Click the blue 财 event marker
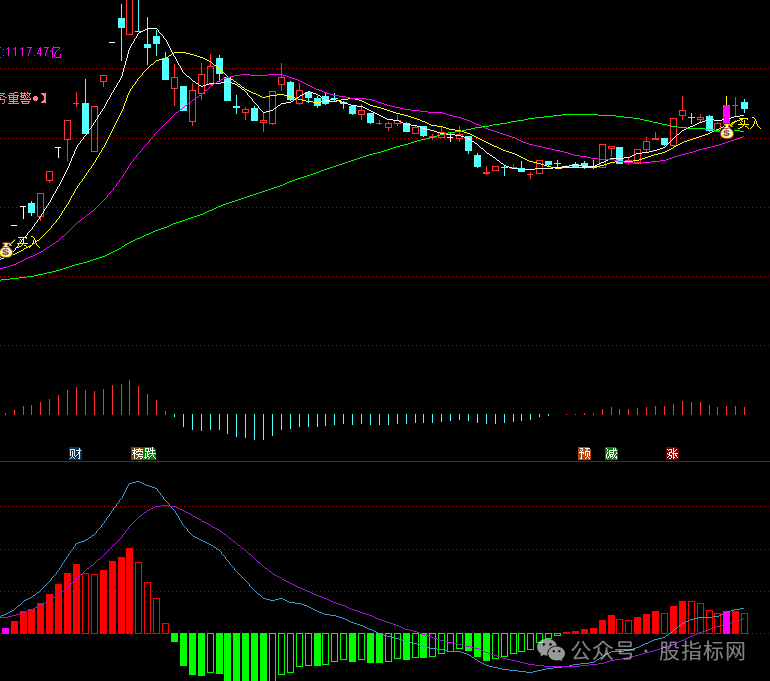This screenshot has height=681, width=770. [75, 453]
